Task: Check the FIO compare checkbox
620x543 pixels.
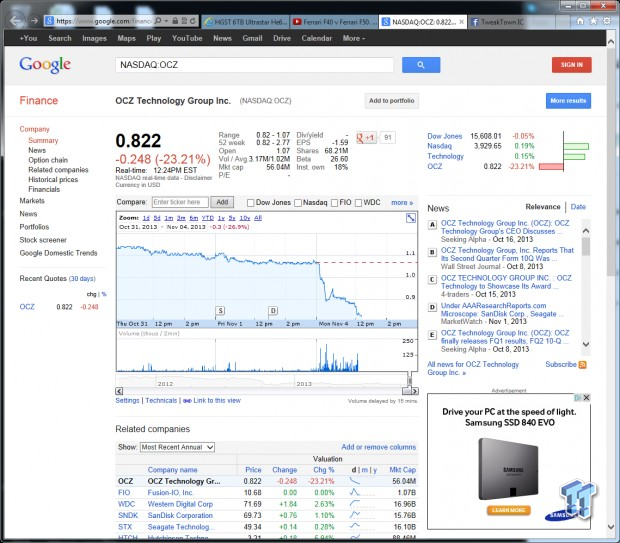Action: (335, 203)
